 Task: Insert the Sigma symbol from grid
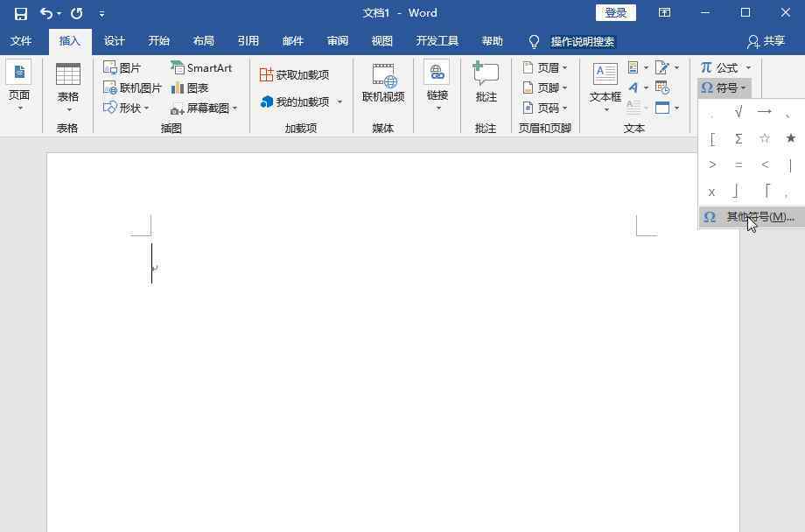(738, 138)
